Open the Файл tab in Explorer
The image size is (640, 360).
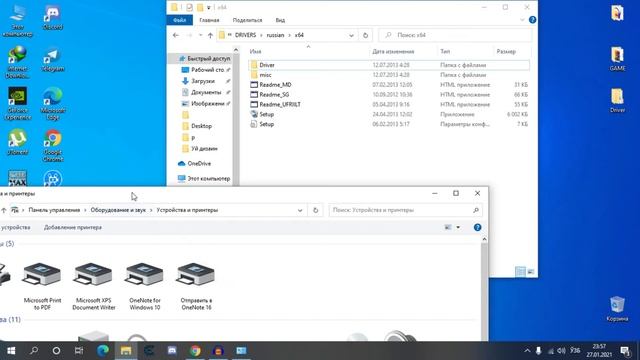(179, 20)
